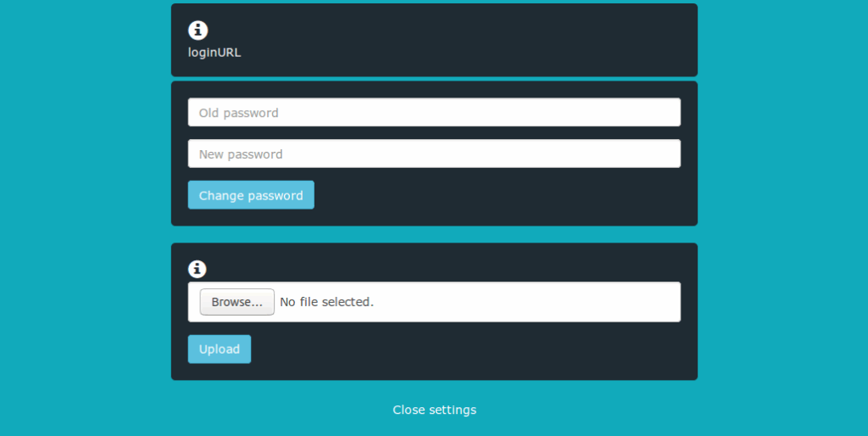Click the info icon above the file browser

pos(197,269)
